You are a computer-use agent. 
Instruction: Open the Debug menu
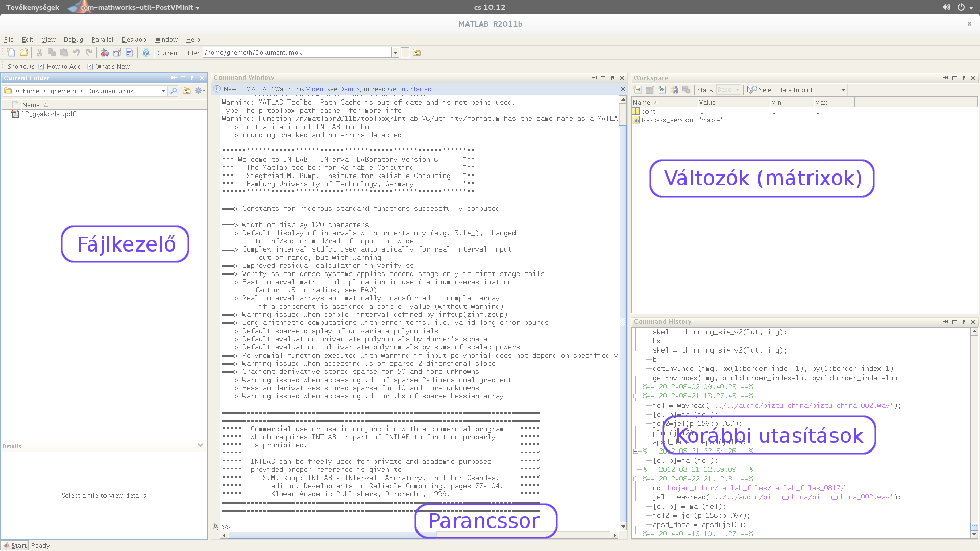click(x=73, y=39)
